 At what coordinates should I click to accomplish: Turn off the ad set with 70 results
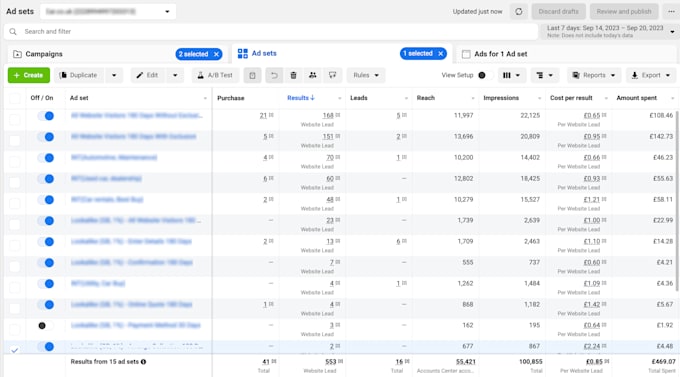[x=46, y=158]
